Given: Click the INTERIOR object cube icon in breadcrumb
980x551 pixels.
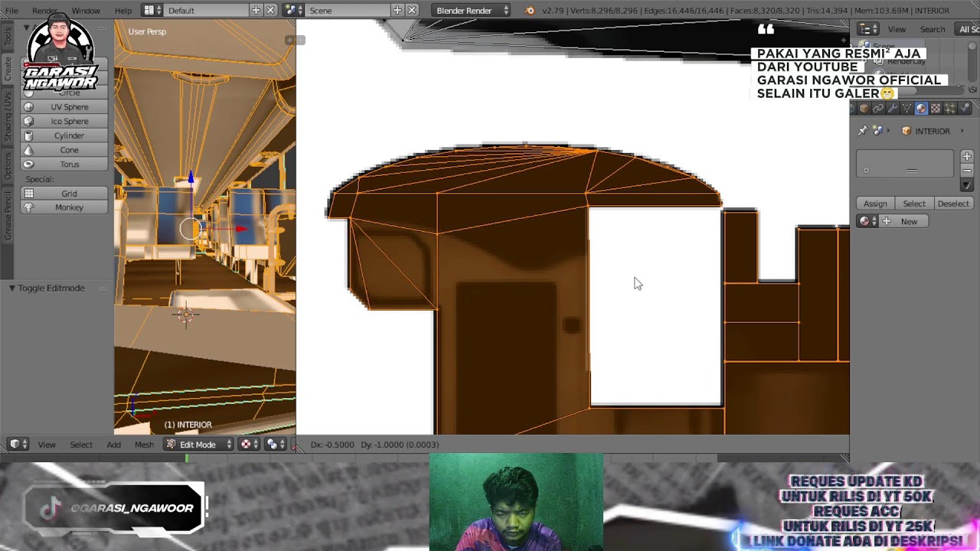Looking at the screenshot, I should click(x=906, y=131).
